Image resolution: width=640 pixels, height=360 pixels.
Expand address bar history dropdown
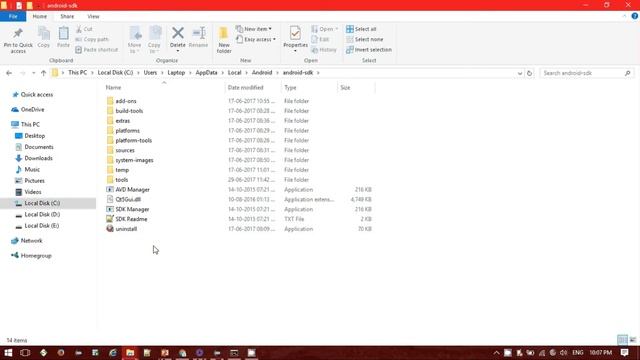520,73
